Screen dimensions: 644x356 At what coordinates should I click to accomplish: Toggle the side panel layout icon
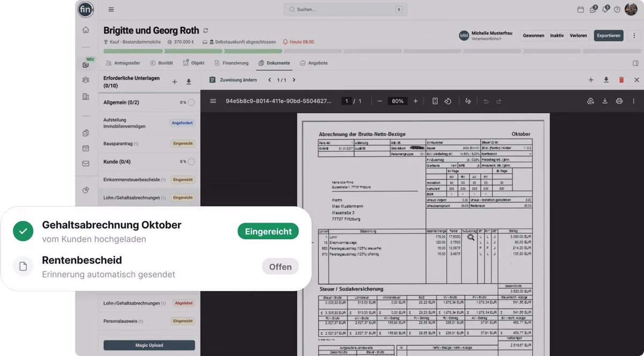coord(635,63)
